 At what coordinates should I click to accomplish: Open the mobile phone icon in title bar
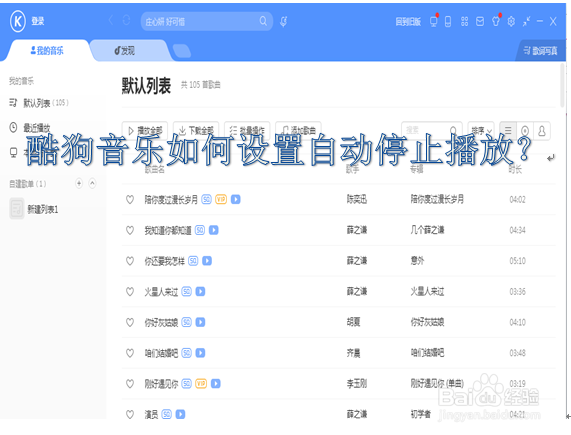click(x=448, y=22)
